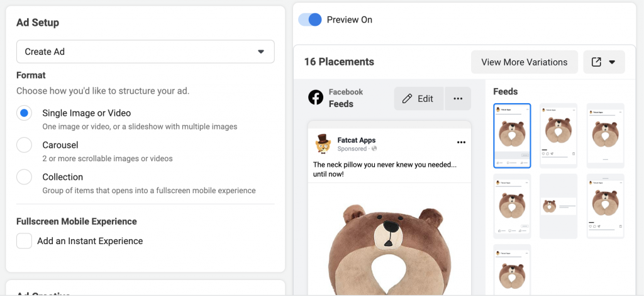
Task: Click View More Variations button
Action: click(x=524, y=62)
